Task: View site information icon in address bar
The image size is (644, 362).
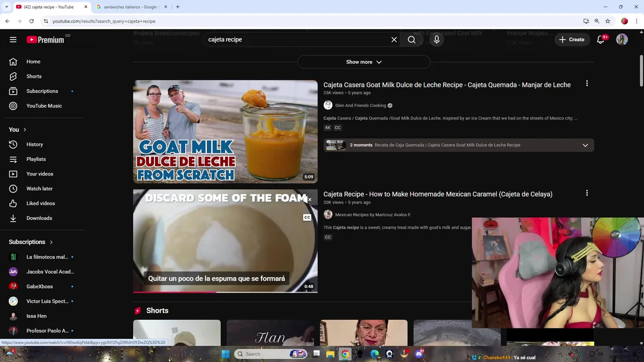Action: tap(46, 21)
